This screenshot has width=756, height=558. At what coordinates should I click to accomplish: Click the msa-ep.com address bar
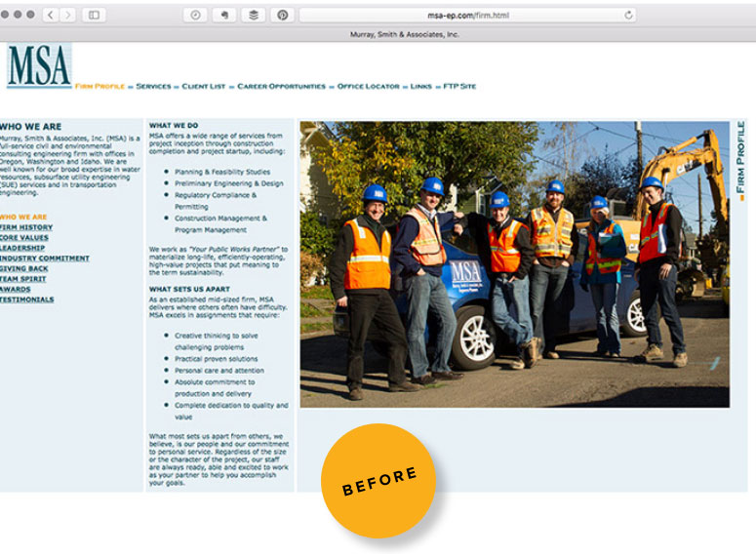pyautogui.click(x=467, y=15)
